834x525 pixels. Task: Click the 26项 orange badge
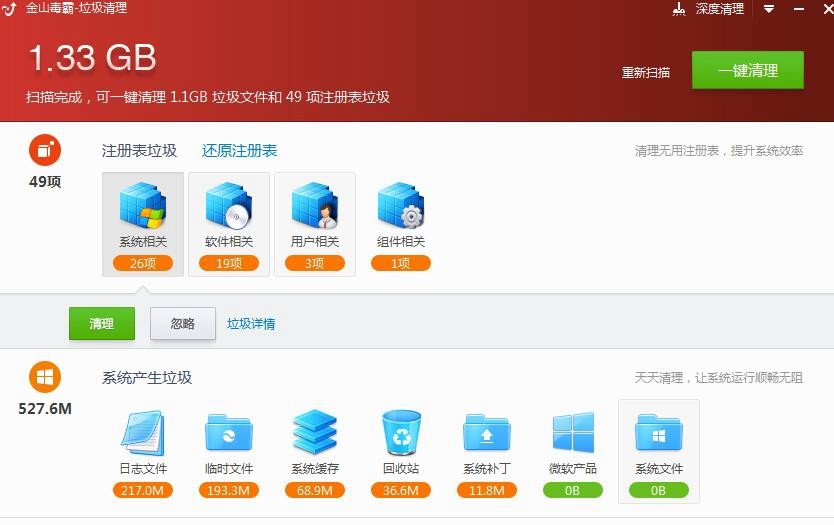tap(143, 263)
